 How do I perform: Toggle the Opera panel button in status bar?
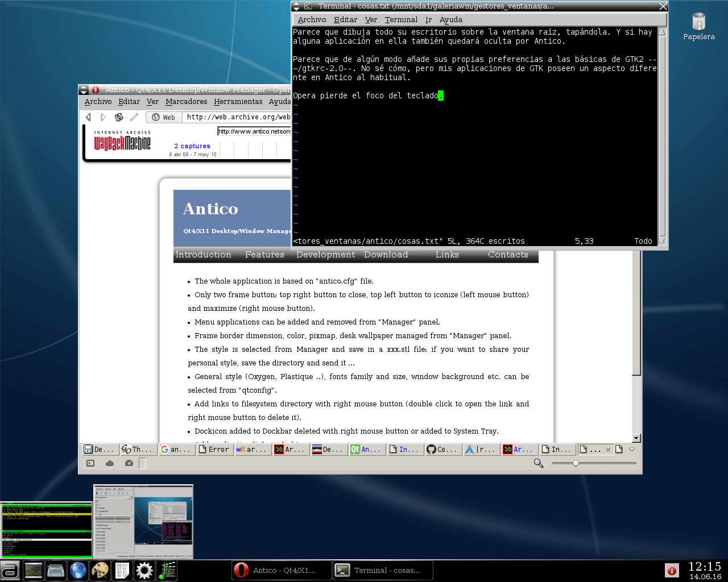[x=90, y=463]
